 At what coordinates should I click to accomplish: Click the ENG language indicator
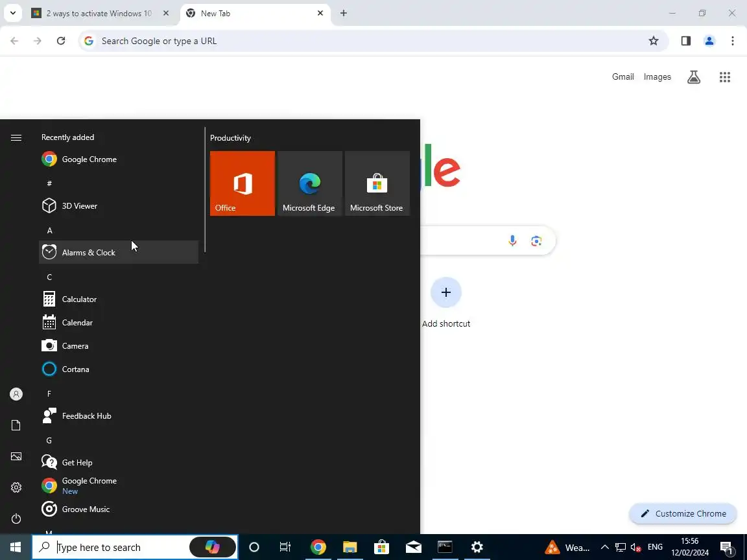coord(656,547)
